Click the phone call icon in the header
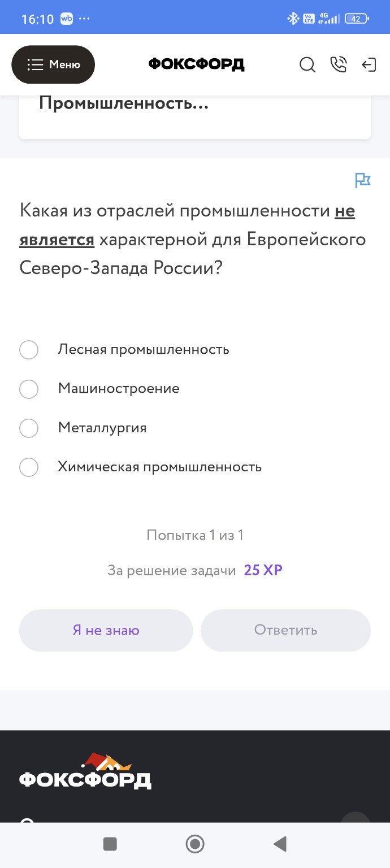390x868 pixels. 339,65
